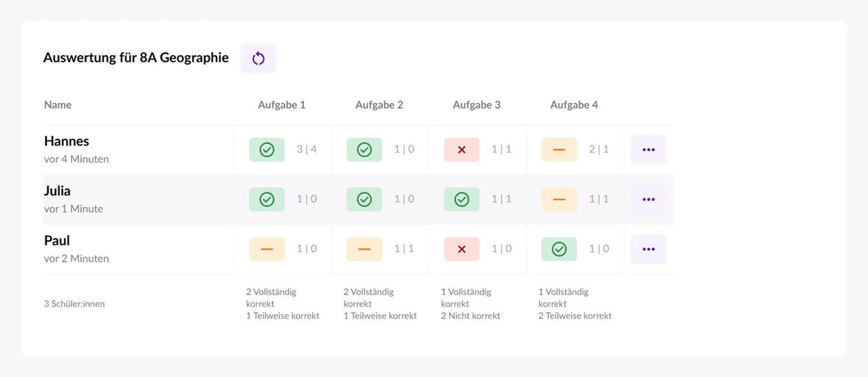The height and width of the screenshot is (377, 868).
Task: Click Paul's orange dash icon for Aufgabe 1
Action: [x=267, y=249]
